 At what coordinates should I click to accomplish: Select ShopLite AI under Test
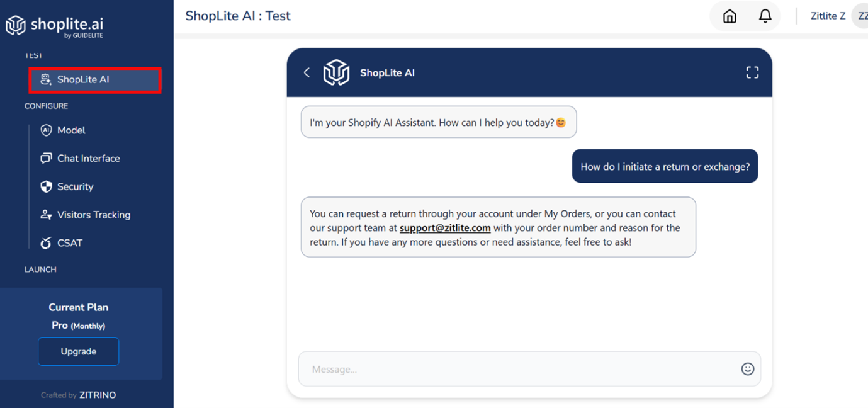click(95, 80)
